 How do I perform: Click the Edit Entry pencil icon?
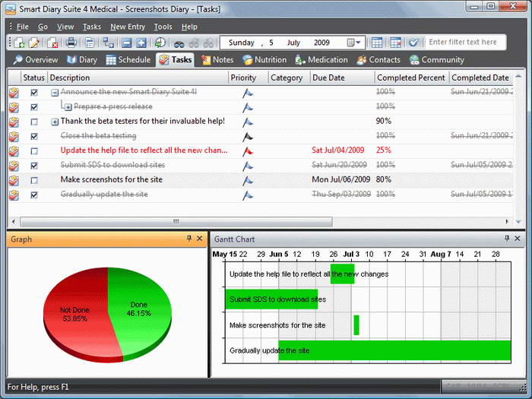pos(34,43)
